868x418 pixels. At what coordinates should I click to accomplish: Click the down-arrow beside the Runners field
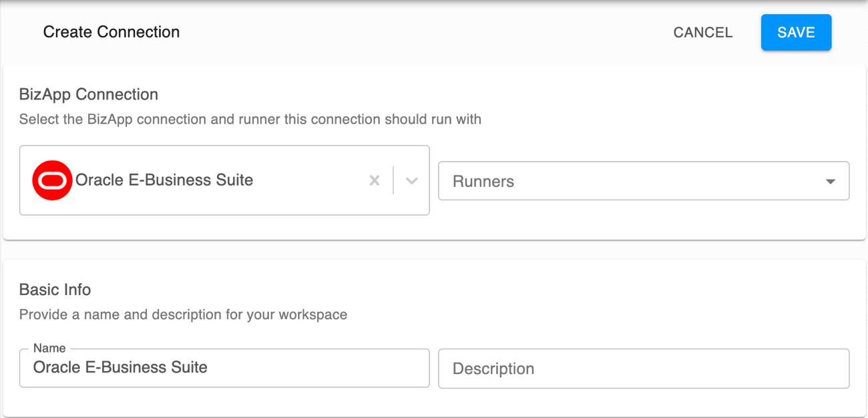coord(830,181)
